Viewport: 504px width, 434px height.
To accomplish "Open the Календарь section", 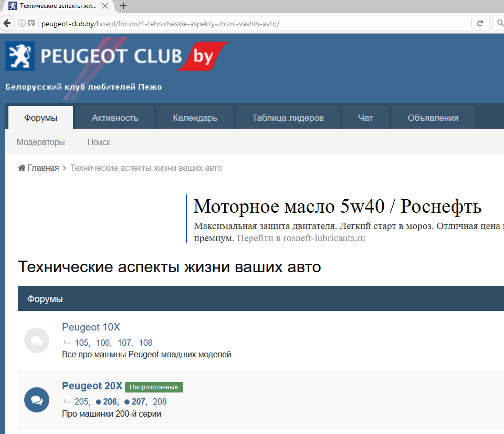I will pyautogui.click(x=195, y=118).
